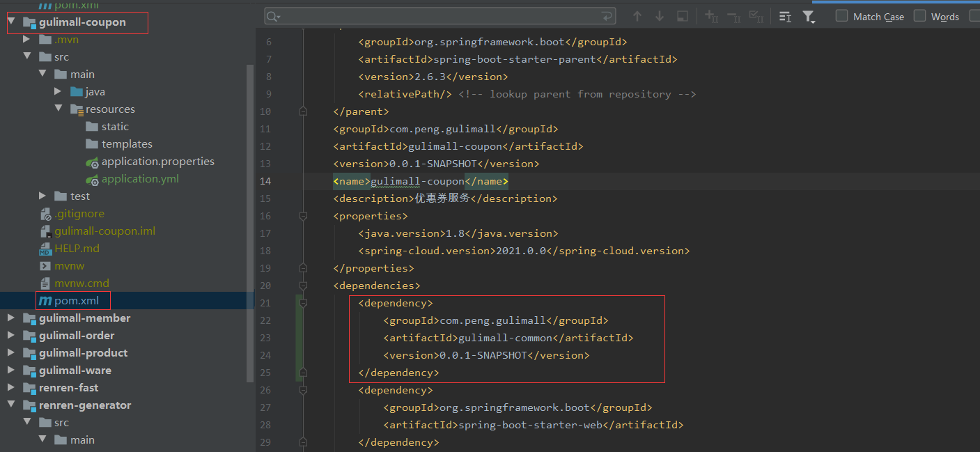Click the mvnw script file icon
Screen dimensions: 980x452
[x=45, y=266]
